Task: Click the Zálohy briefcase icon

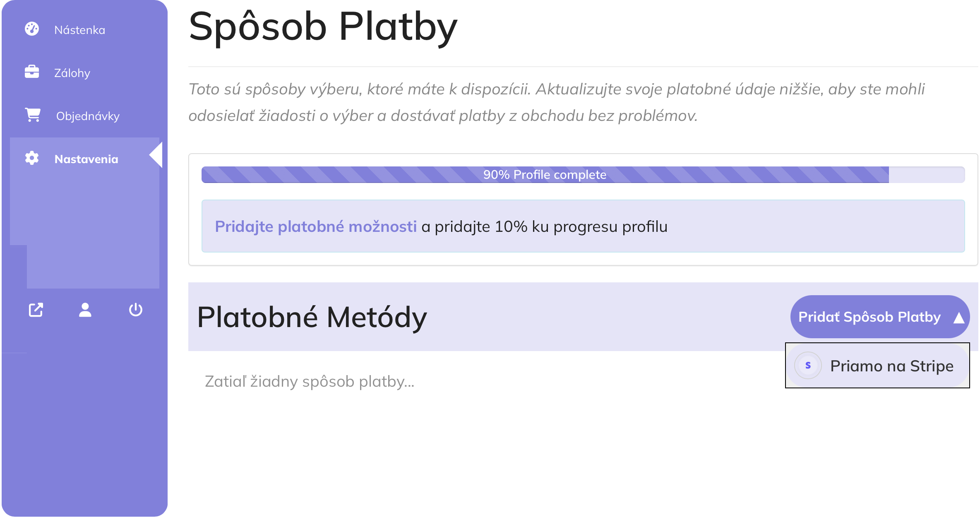Action: pos(32,72)
